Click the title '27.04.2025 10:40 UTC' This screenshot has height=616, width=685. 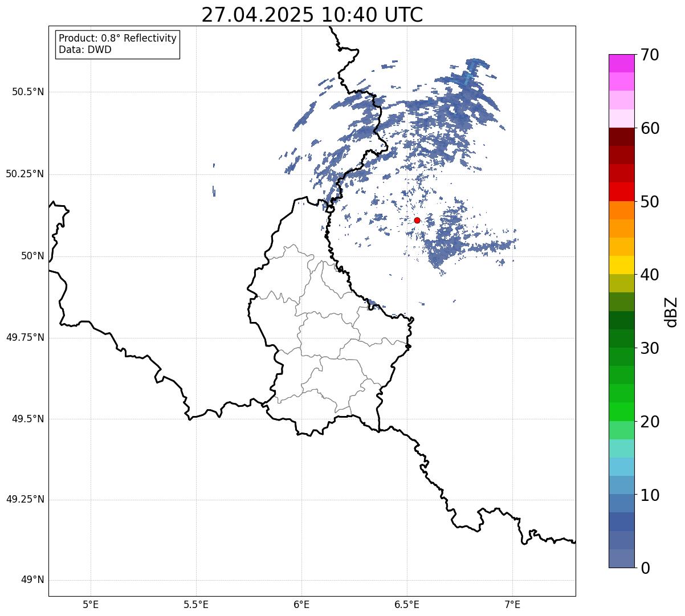click(312, 14)
